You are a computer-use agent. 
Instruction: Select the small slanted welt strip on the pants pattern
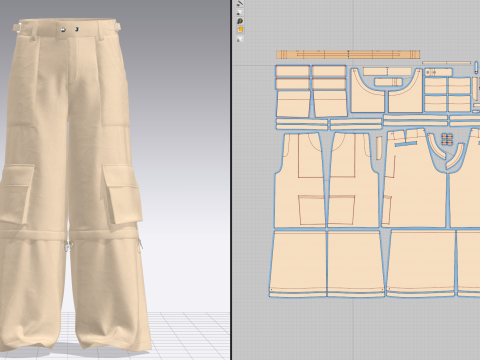click(406, 144)
